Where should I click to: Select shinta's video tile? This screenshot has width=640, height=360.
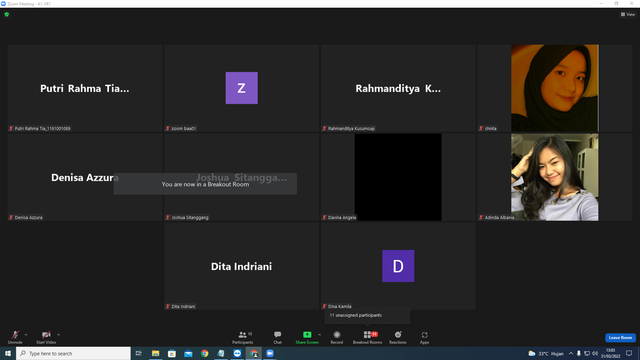point(555,88)
